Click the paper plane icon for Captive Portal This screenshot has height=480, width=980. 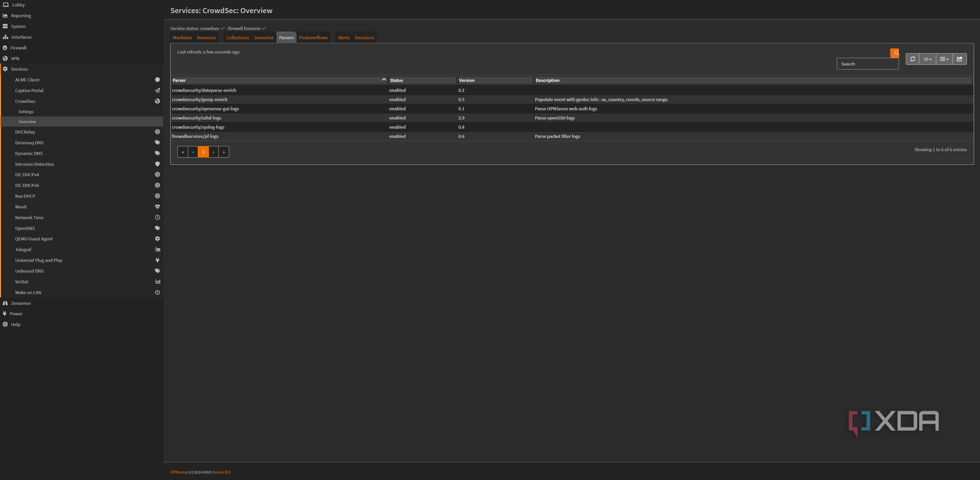click(157, 90)
